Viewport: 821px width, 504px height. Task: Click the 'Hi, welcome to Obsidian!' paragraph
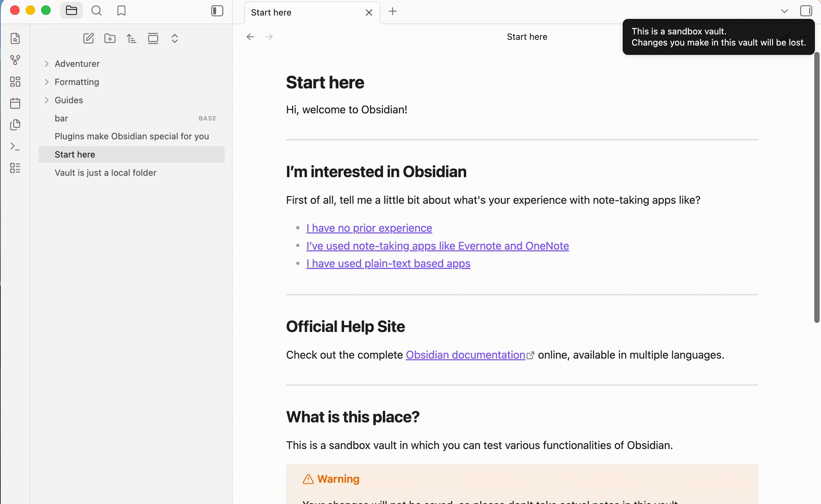tap(347, 110)
